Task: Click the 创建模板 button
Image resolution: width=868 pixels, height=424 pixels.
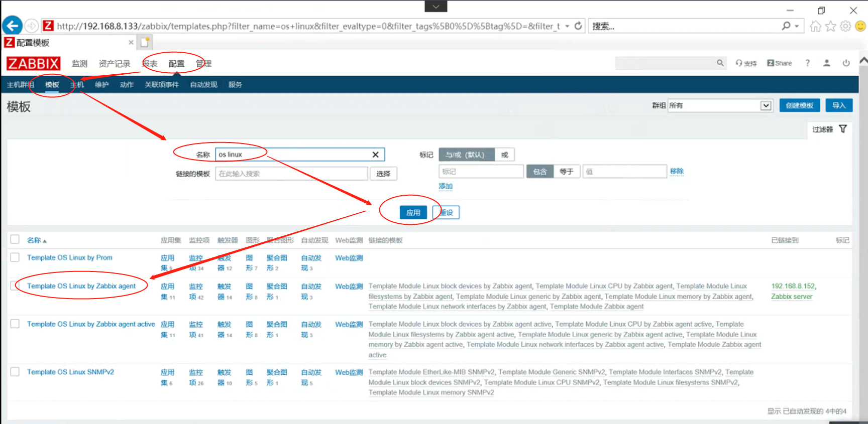Action: [800, 105]
